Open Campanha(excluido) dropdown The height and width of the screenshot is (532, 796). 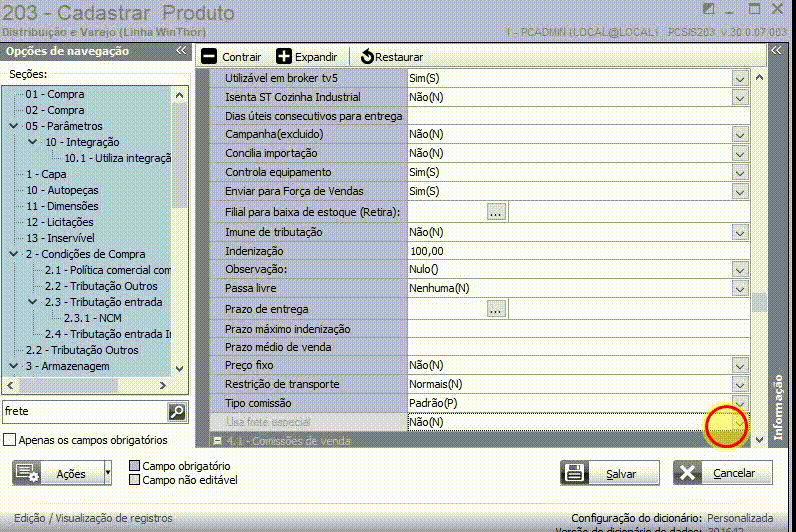tap(740, 135)
